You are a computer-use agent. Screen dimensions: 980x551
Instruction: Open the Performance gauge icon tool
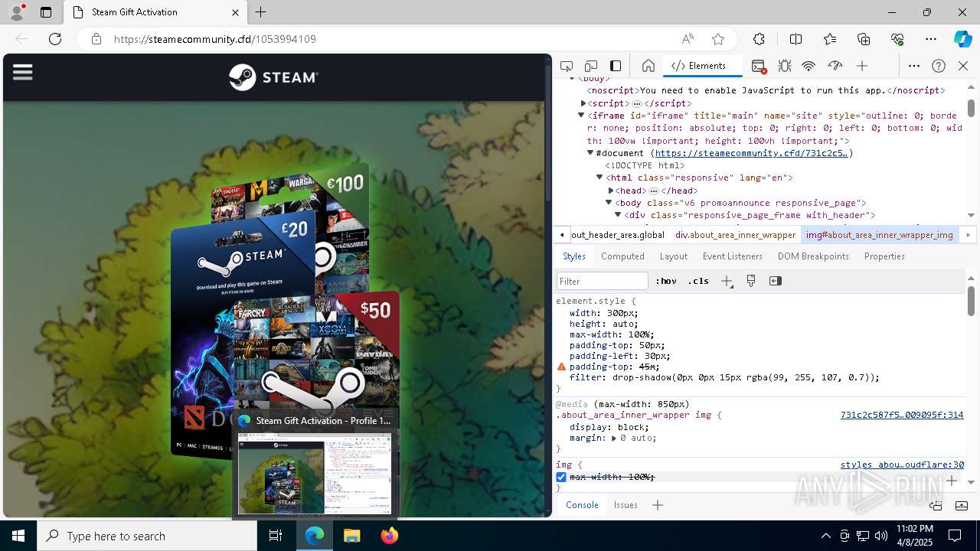click(835, 66)
